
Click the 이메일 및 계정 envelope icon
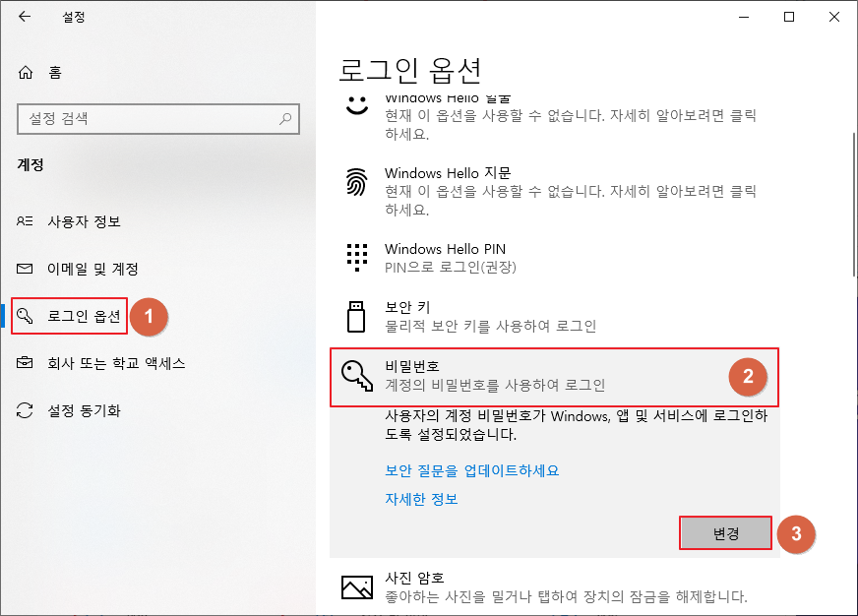[25, 265]
